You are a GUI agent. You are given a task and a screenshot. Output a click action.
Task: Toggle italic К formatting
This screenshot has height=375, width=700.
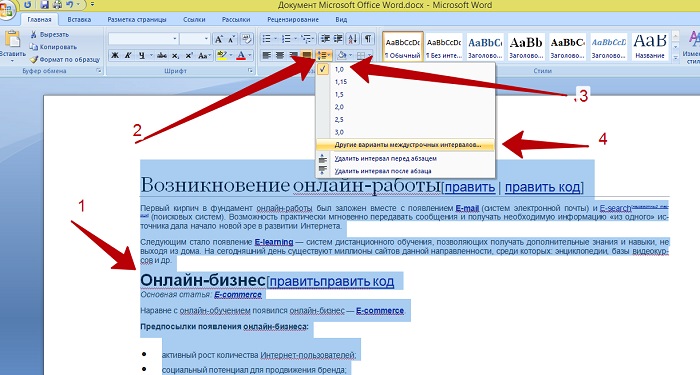click(x=128, y=56)
